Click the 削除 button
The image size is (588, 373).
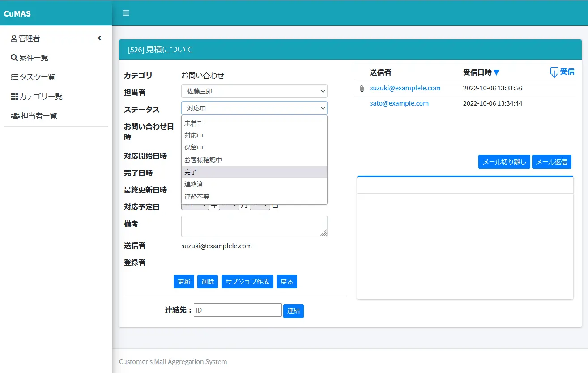pos(208,282)
